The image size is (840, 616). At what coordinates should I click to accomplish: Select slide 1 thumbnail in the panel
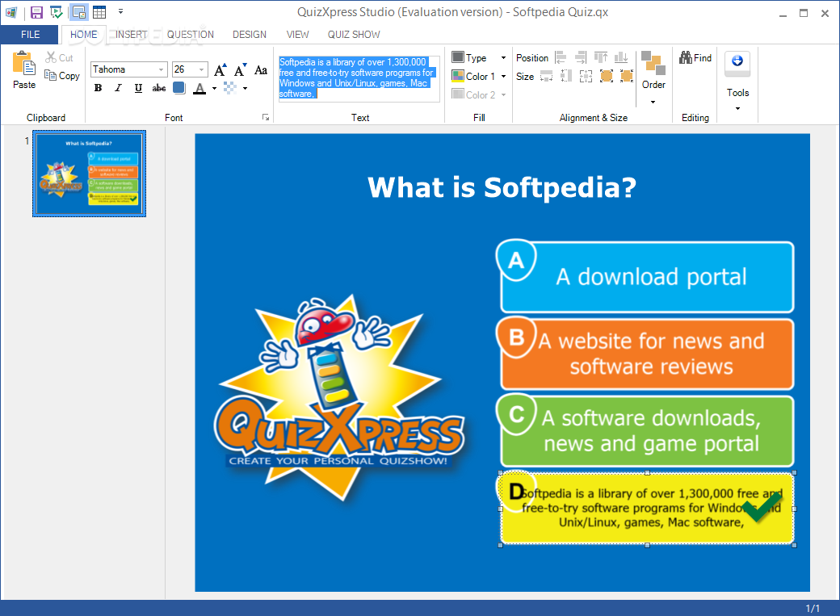(x=89, y=174)
